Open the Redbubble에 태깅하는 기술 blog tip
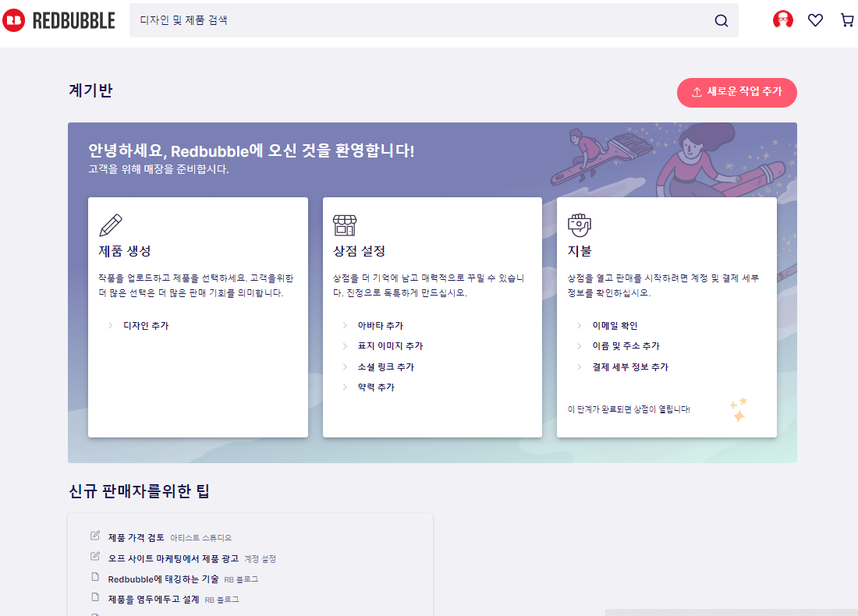The width and height of the screenshot is (858, 616). pyautogui.click(x=163, y=579)
